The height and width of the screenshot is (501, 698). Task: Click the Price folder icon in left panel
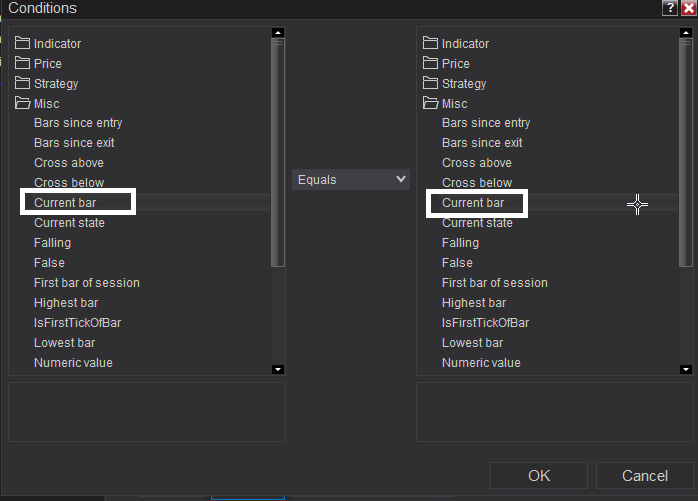(x=23, y=64)
